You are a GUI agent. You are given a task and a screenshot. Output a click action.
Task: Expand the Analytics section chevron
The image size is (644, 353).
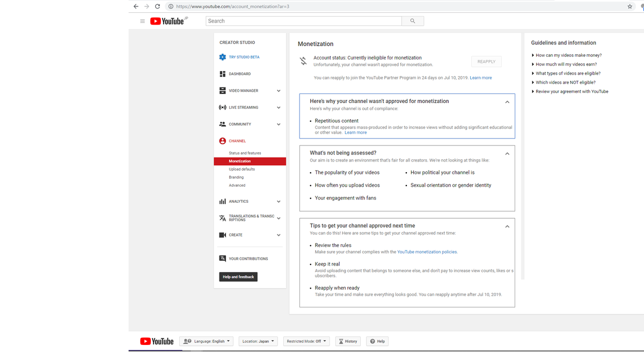point(279,201)
